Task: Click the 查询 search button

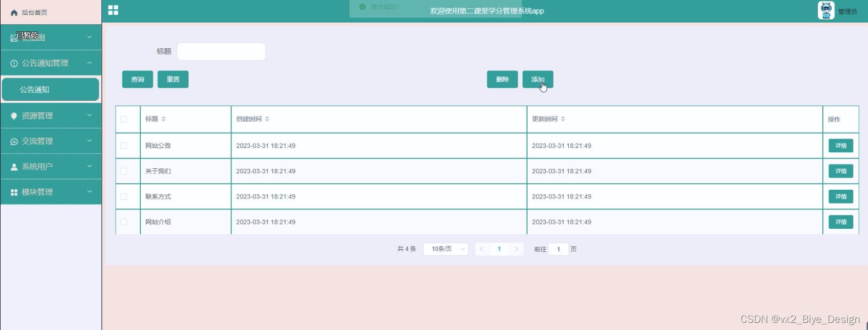Action: (x=138, y=79)
